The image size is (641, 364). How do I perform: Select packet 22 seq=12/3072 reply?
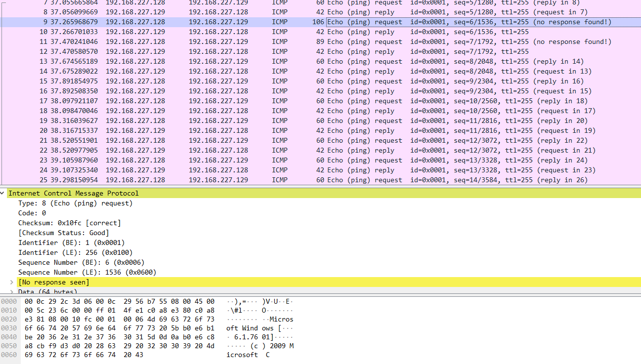320,150
